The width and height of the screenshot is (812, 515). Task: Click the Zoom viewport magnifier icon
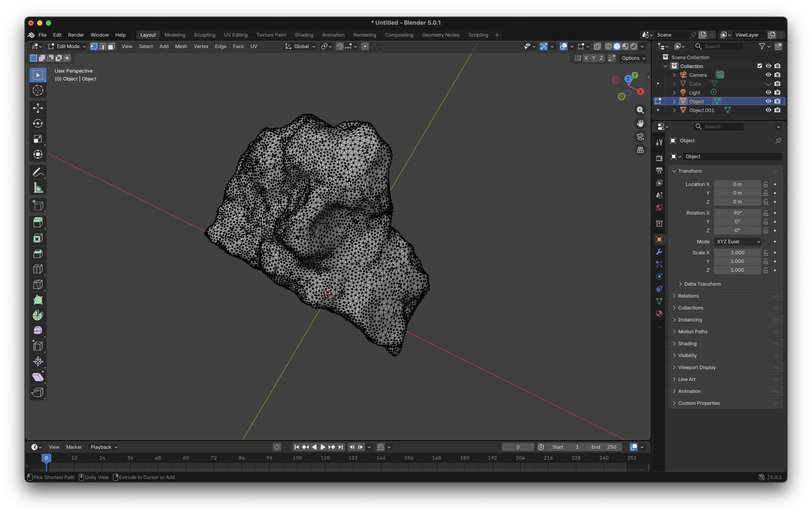click(640, 110)
